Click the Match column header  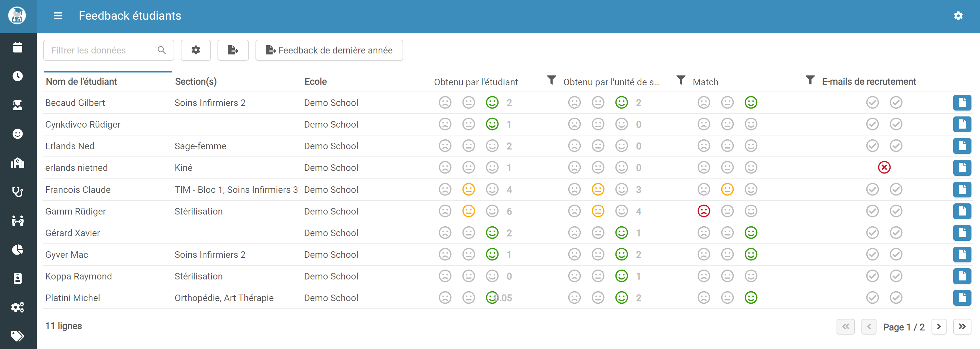pyautogui.click(x=705, y=82)
